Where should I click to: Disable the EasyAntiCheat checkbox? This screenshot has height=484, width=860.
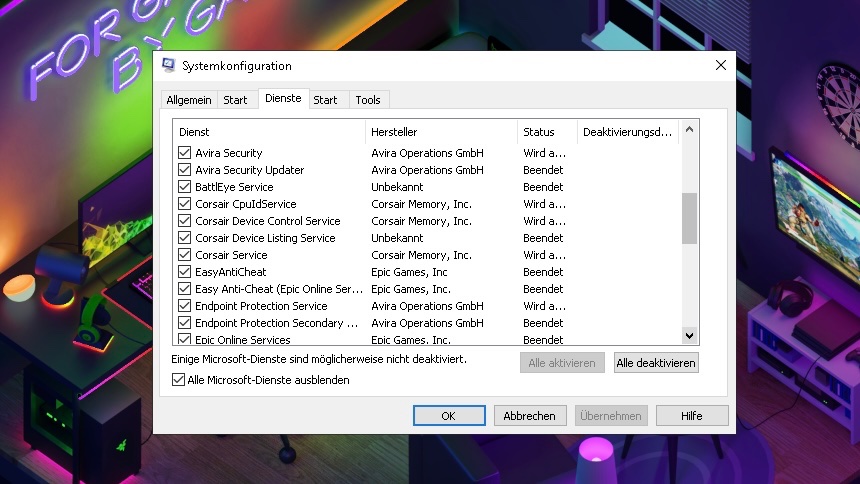click(185, 272)
